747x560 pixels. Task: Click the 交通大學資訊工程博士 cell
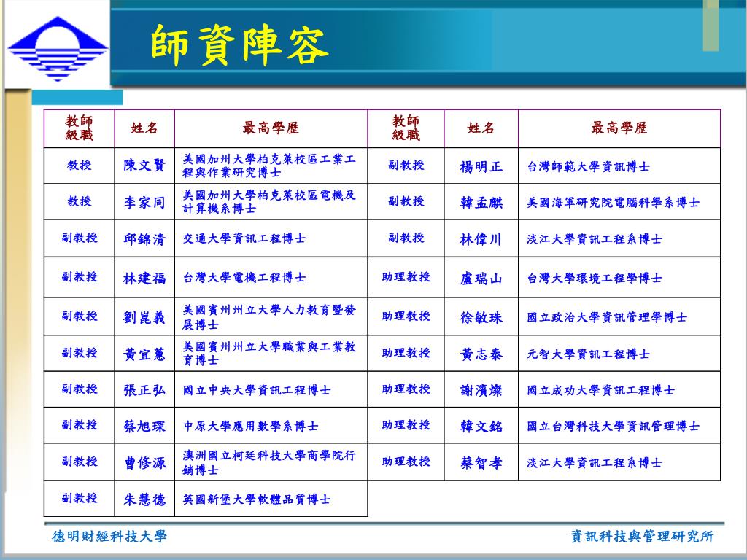pos(271,238)
